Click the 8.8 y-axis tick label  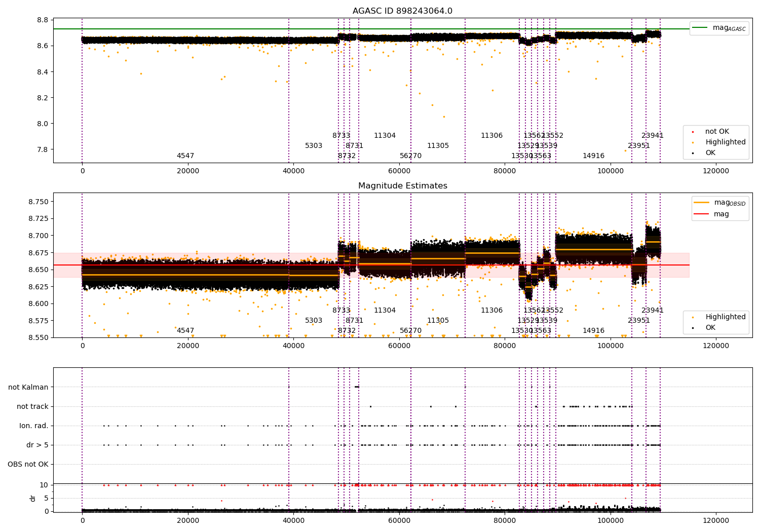43,20
